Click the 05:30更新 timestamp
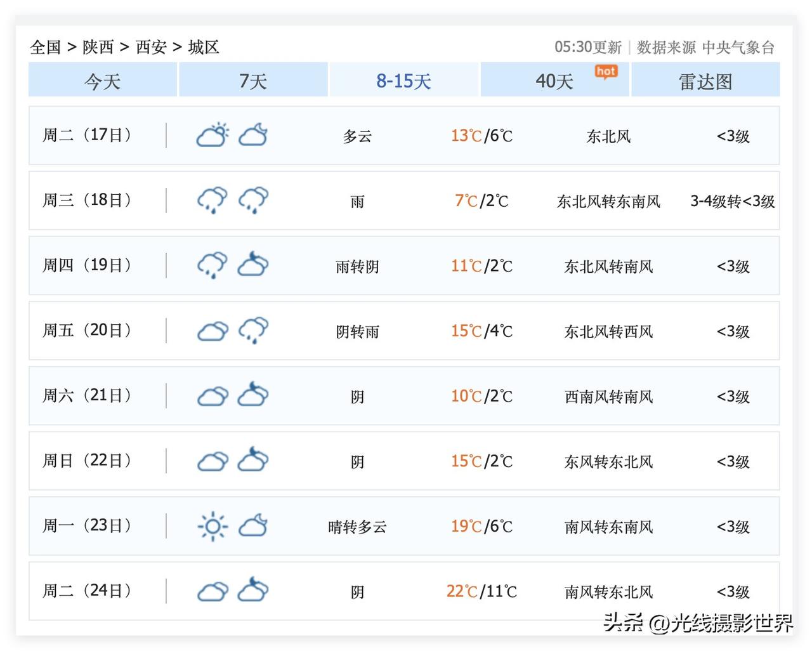812x651 pixels. (x=588, y=47)
